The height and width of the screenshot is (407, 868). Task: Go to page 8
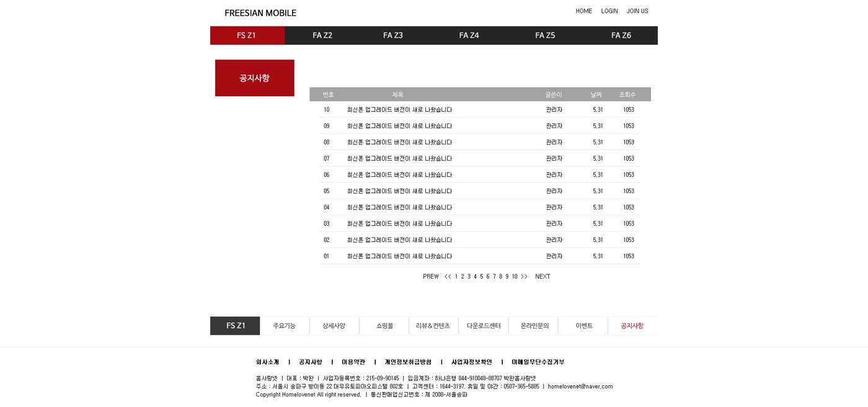coord(501,277)
